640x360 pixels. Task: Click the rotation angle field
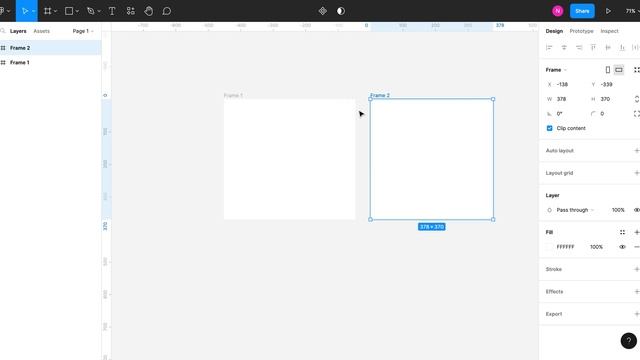coord(565,114)
